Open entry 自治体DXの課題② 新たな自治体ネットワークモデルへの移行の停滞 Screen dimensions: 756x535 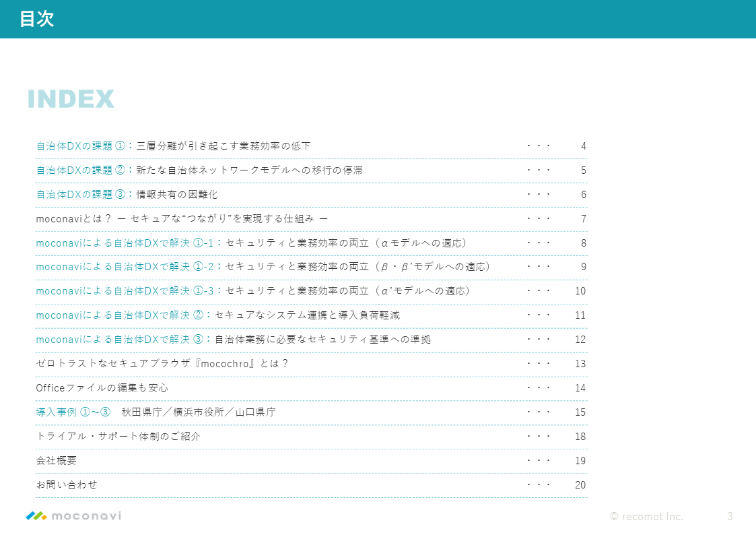pyautogui.click(x=199, y=170)
